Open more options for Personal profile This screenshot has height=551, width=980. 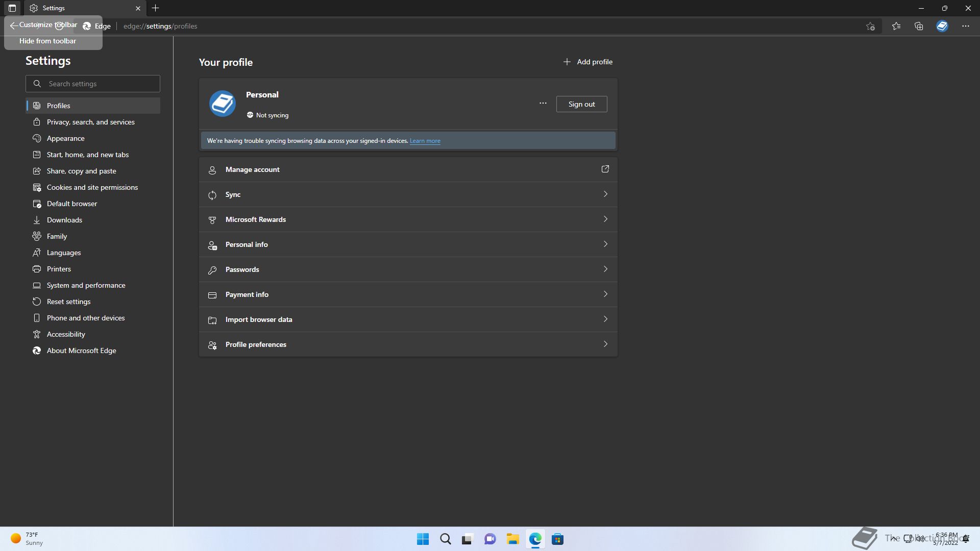[543, 104]
